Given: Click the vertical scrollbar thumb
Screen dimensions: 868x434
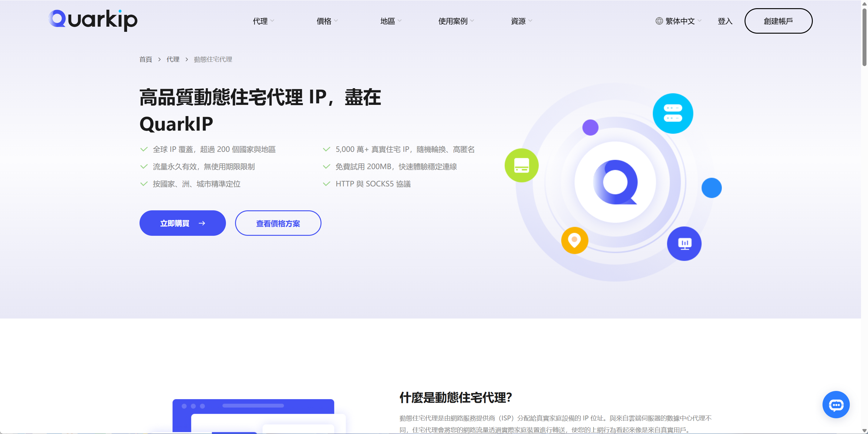Looking at the screenshot, I should [864, 37].
